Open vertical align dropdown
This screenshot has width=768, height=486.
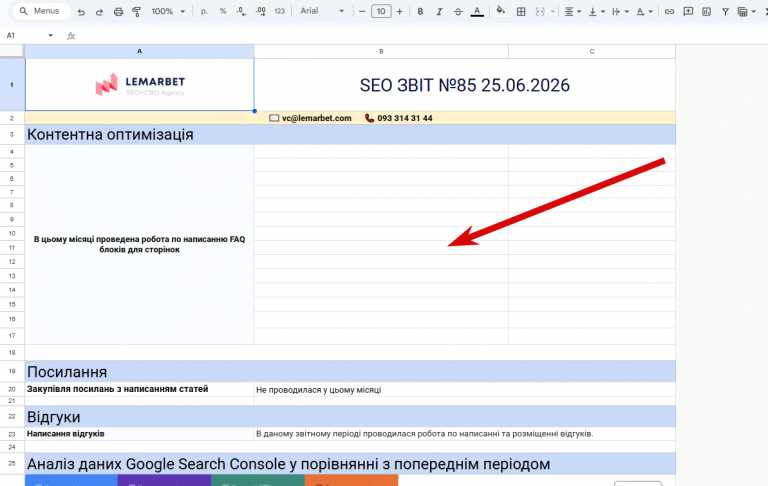[x=596, y=11]
